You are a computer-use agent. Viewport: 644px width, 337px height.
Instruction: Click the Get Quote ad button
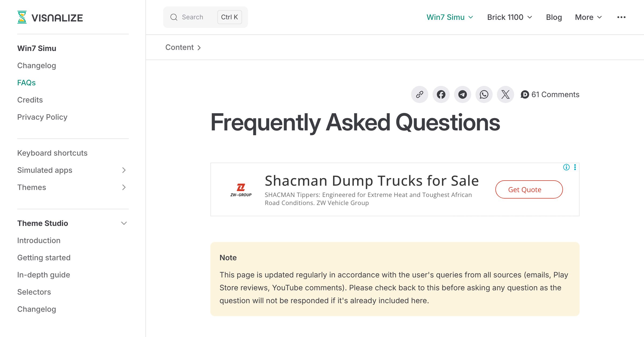(x=529, y=189)
